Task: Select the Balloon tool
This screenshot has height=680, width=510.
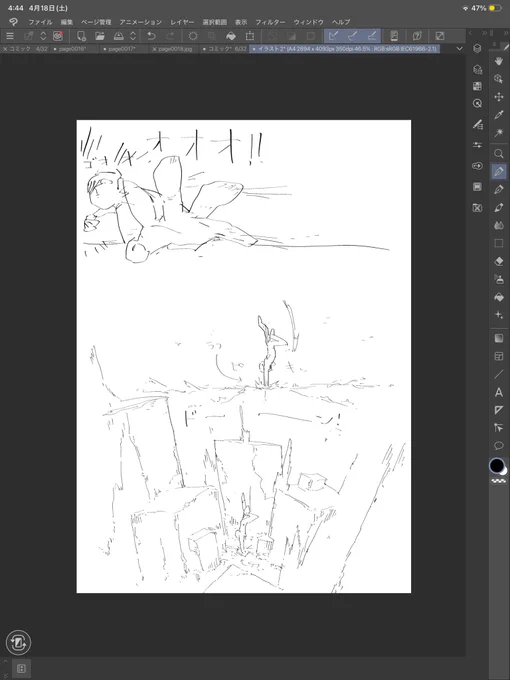Action: pos(499,445)
